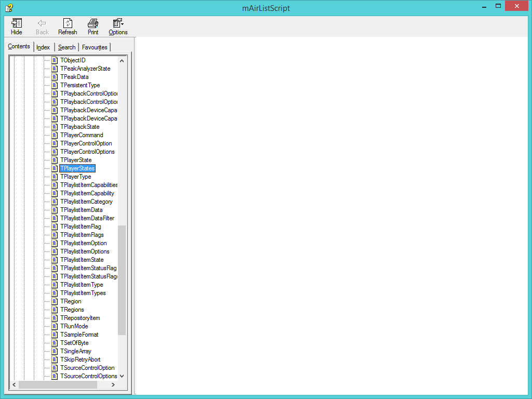Select TSetOfByte topic
Viewport: 532px width, 399px height.
click(x=75, y=343)
